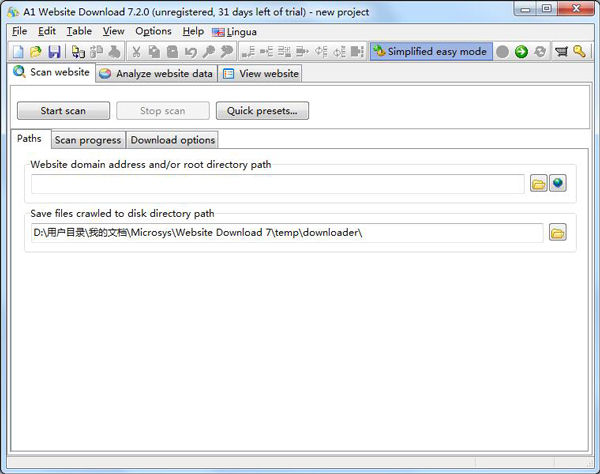Open the File menu
This screenshot has width=600, height=474.
[20, 31]
